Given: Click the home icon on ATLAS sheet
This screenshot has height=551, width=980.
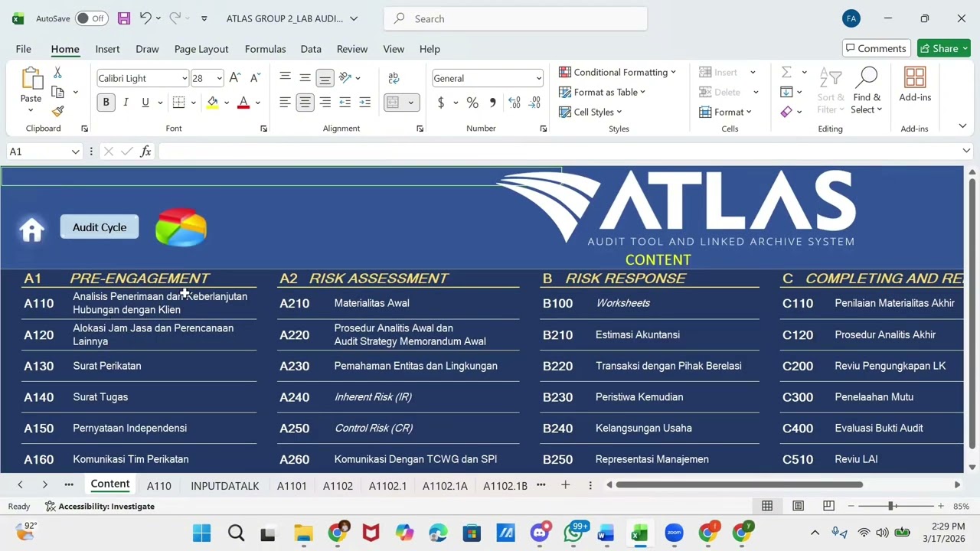Looking at the screenshot, I should pyautogui.click(x=32, y=229).
